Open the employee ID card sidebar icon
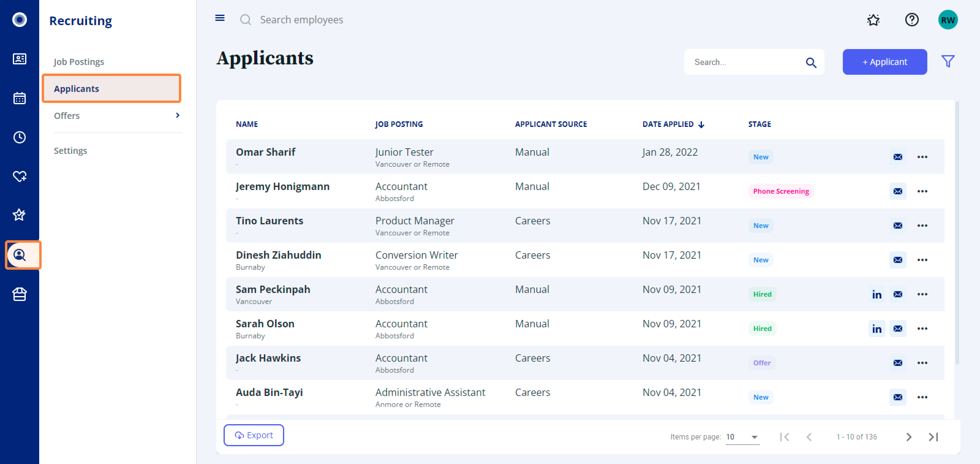 click(19, 59)
